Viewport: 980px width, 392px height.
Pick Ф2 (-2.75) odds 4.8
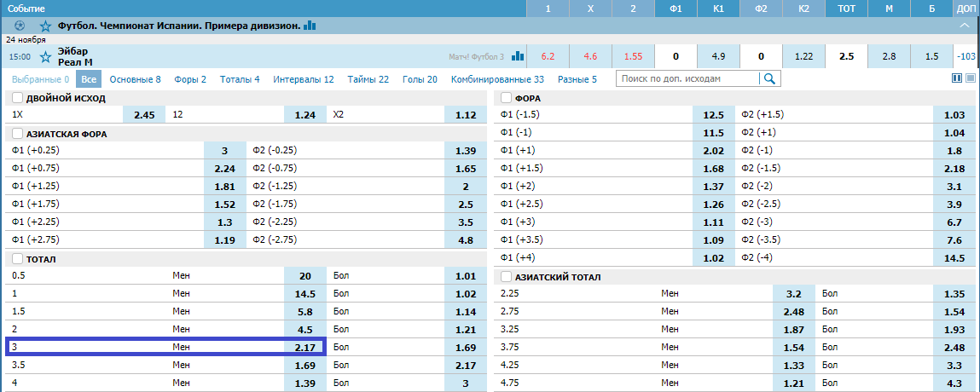(466, 239)
